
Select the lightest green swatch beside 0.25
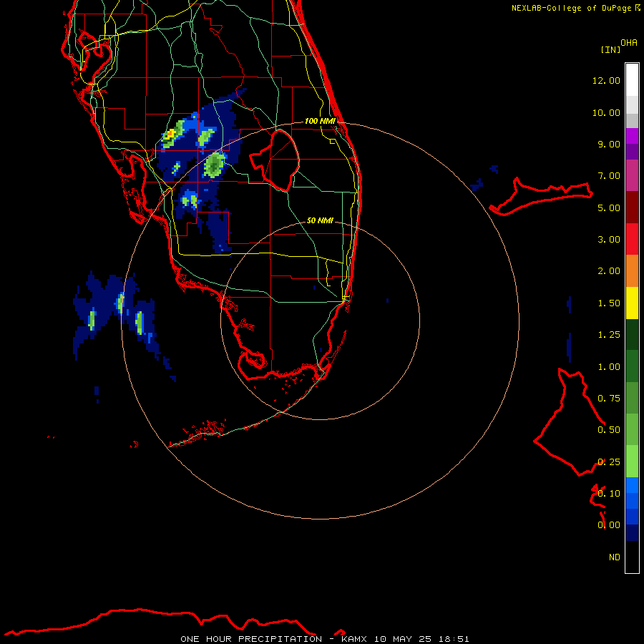pyautogui.click(x=632, y=462)
